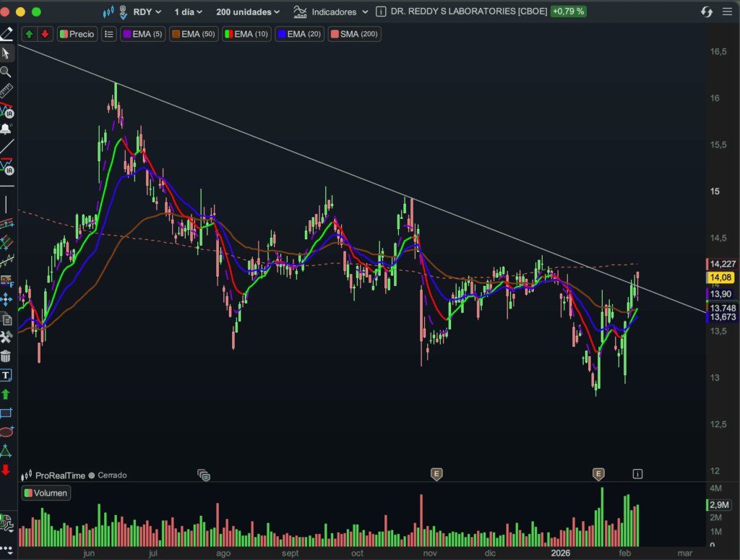Select the text annotation tool
Viewport: 740px width, 560px height.
(x=6, y=375)
